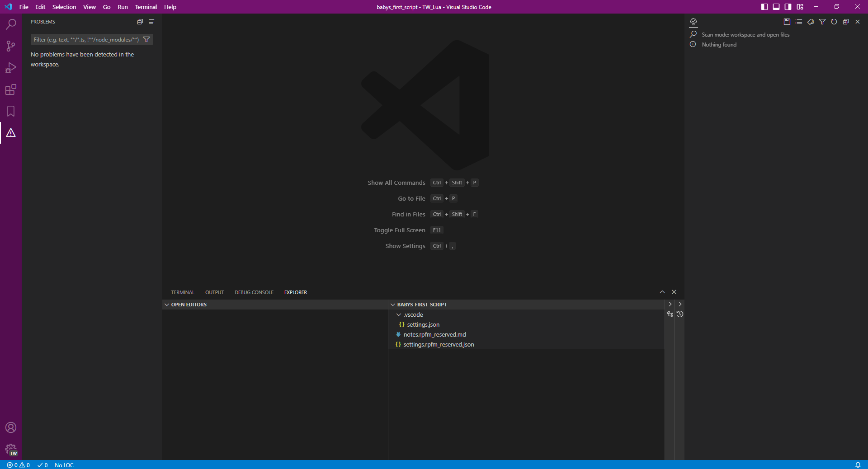Open notifications bell in status bar
Screen dimensions: 868x469
coord(858,465)
